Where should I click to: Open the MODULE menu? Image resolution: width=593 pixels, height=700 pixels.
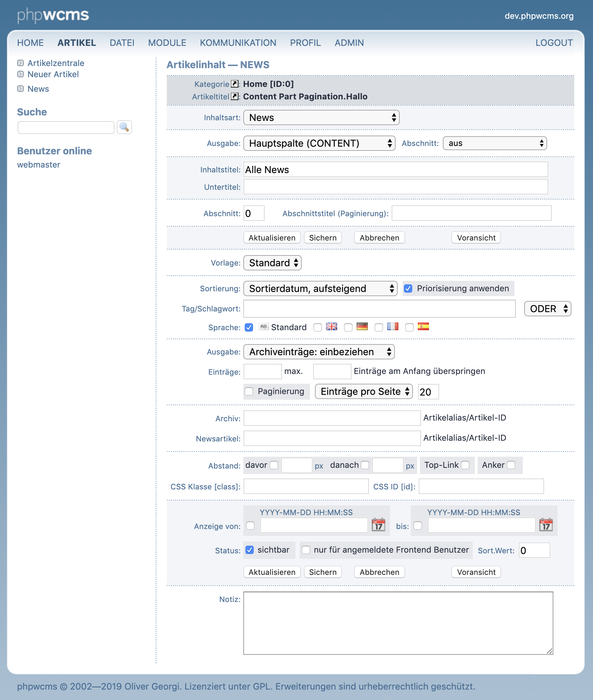pyautogui.click(x=167, y=43)
